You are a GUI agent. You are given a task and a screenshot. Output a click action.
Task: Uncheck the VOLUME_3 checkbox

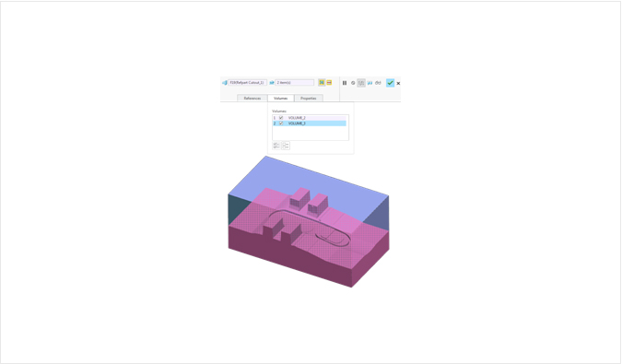tap(281, 123)
